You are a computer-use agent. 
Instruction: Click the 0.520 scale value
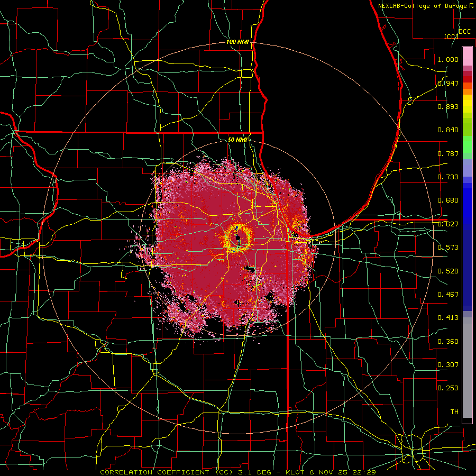[x=448, y=271]
